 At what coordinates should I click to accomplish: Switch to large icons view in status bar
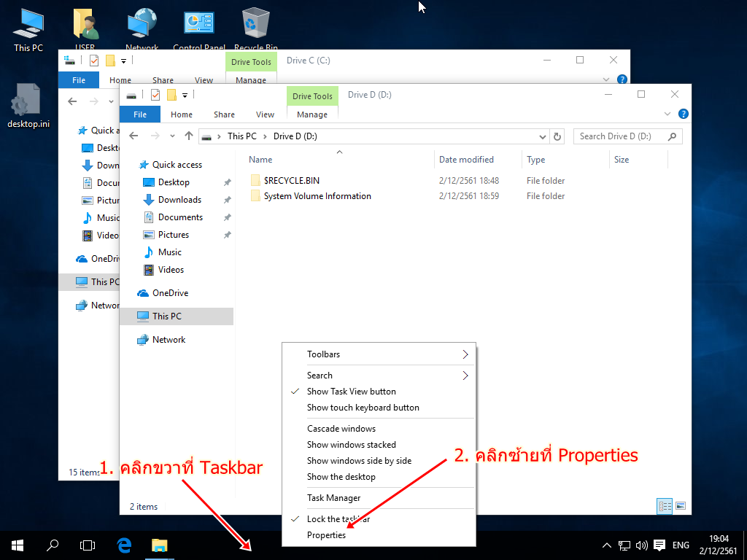681,506
